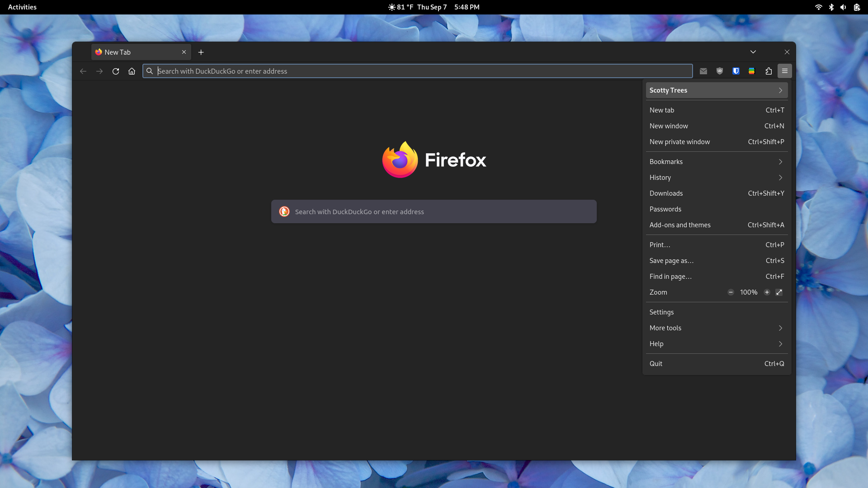Image resolution: width=868 pixels, height=488 pixels.
Task: Click the back navigation arrow
Action: pyautogui.click(x=83, y=71)
